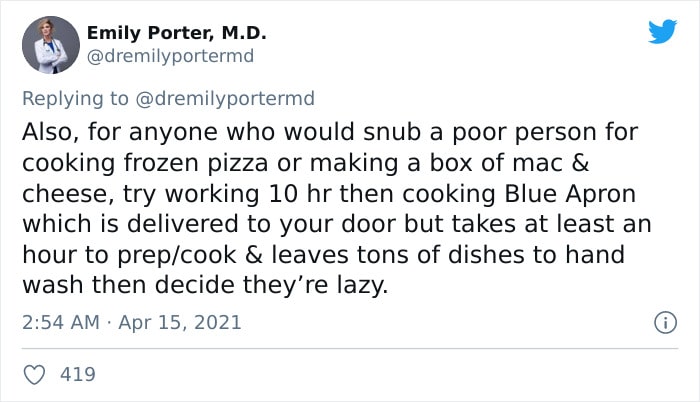Click the last line ending they're lazy

pyautogui.click(x=205, y=285)
